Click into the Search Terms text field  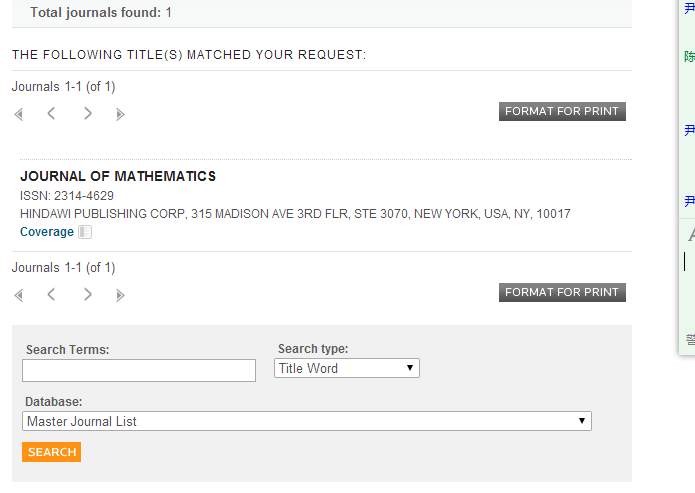coord(139,371)
